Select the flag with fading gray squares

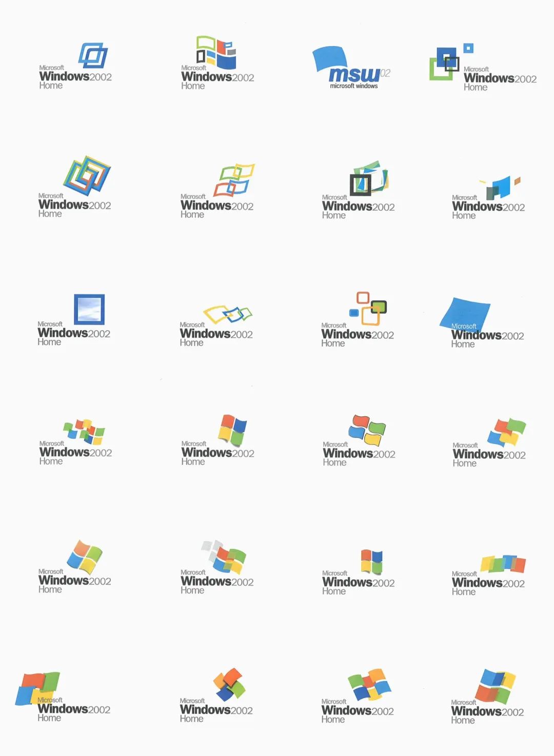coord(224,557)
